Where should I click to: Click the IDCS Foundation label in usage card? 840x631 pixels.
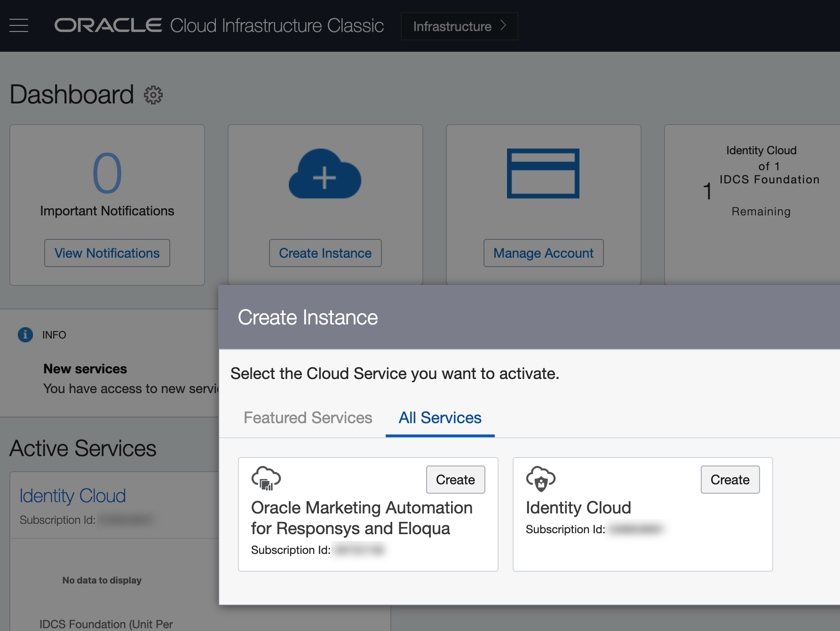point(769,180)
